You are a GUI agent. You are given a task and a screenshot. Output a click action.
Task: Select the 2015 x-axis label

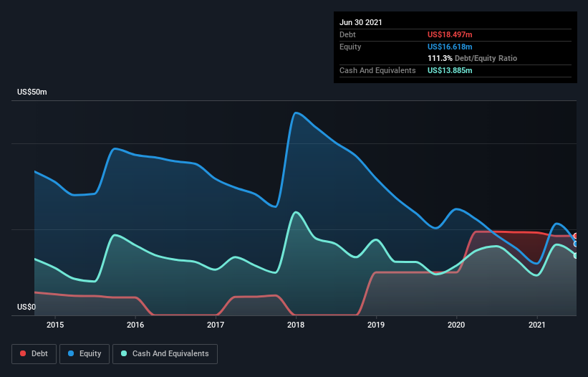55,325
